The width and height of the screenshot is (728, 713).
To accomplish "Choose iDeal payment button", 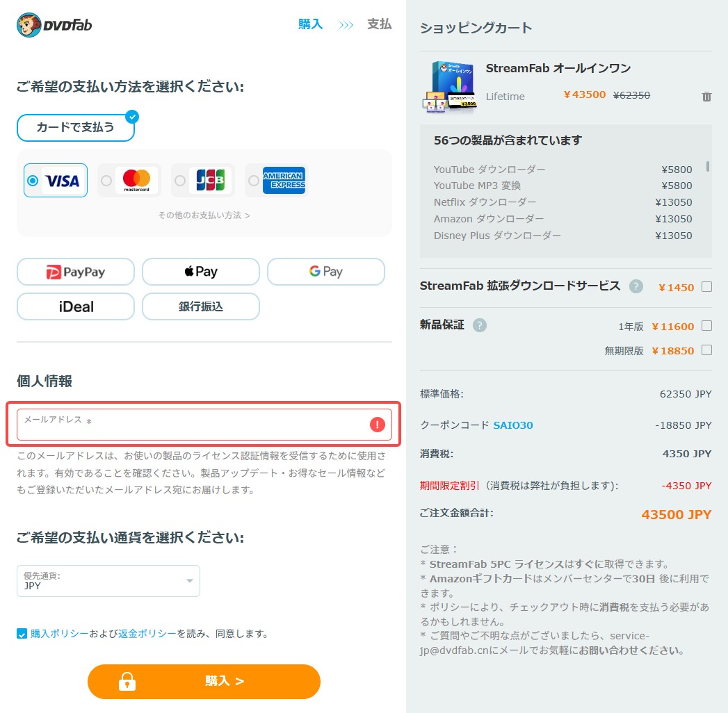I will point(76,306).
